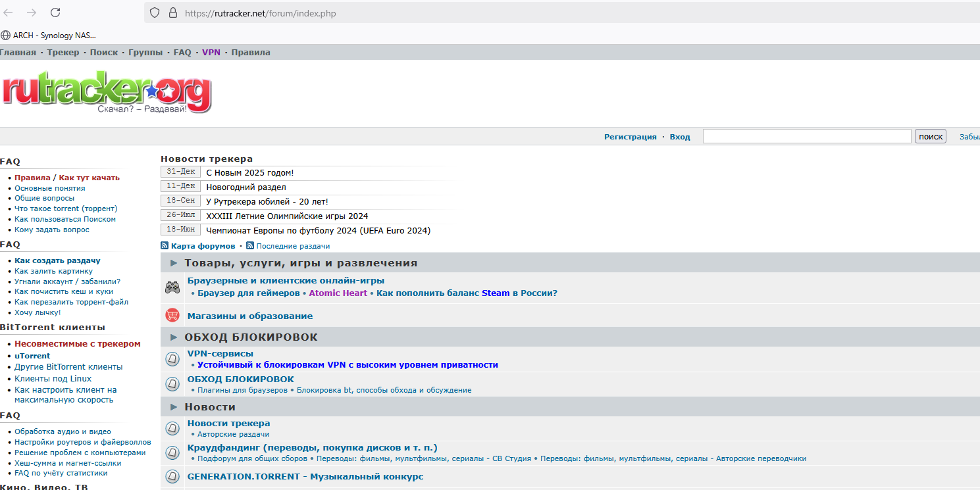The height and width of the screenshot is (490, 980).
Task: Click the forum icon beside ОБХОД БЛОКИРОВОК subforum
Action: click(172, 384)
